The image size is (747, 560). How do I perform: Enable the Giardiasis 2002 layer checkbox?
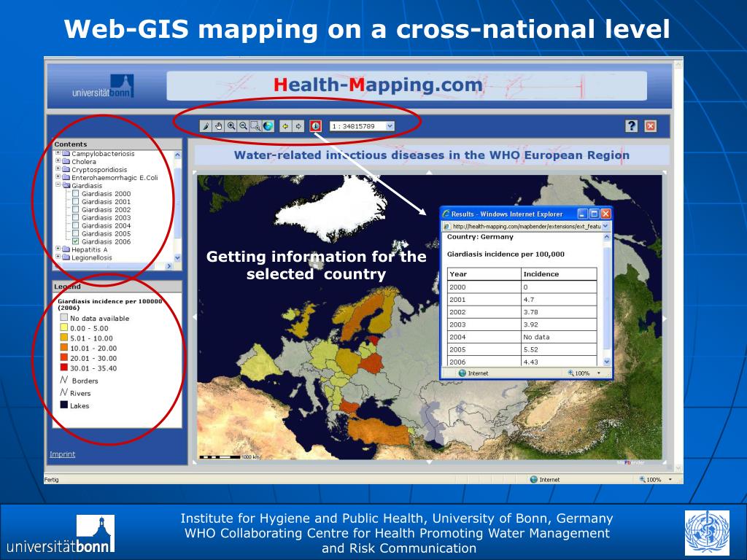pyautogui.click(x=75, y=209)
